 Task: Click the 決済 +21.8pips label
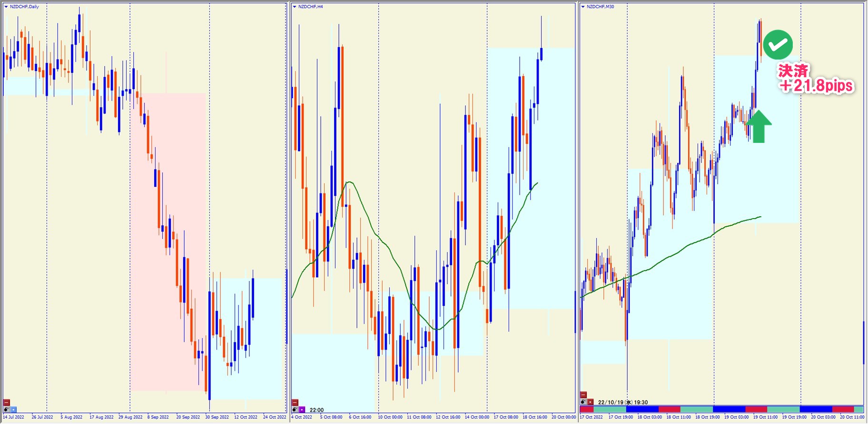click(x=816, y=79)
